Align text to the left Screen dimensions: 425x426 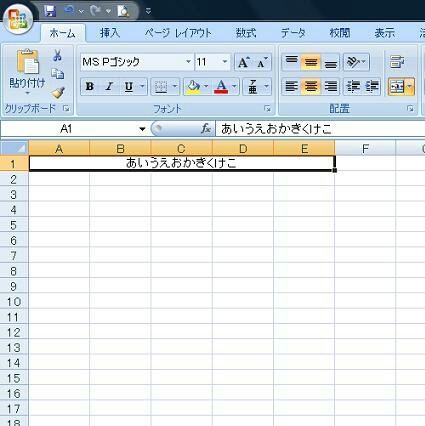[x=291, y=87]
